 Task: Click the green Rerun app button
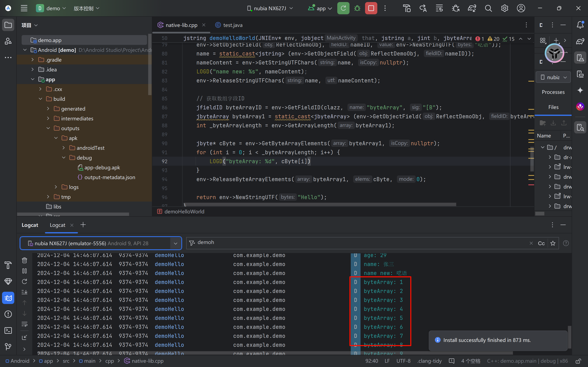[x=343, y=8]
